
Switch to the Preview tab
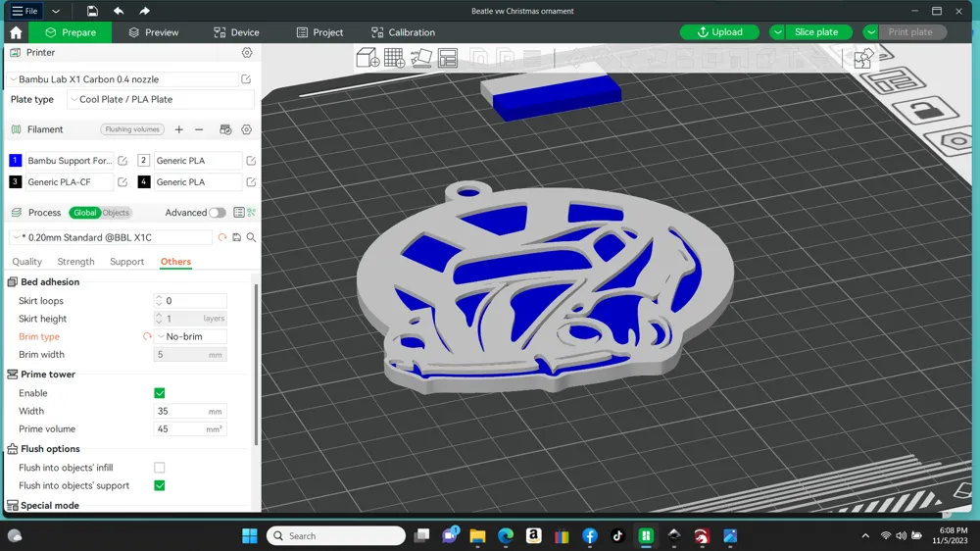(153, 32)
